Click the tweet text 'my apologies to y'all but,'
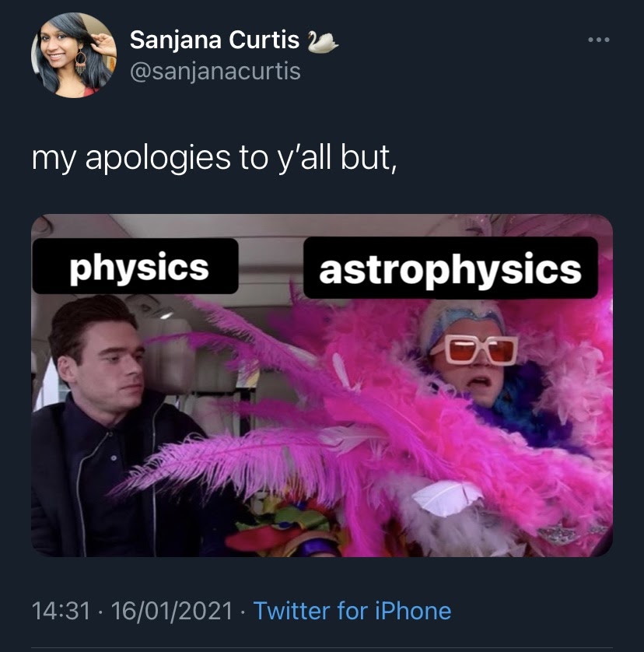Viewport: 644px width, 652px height. click(x=214, y=159)
